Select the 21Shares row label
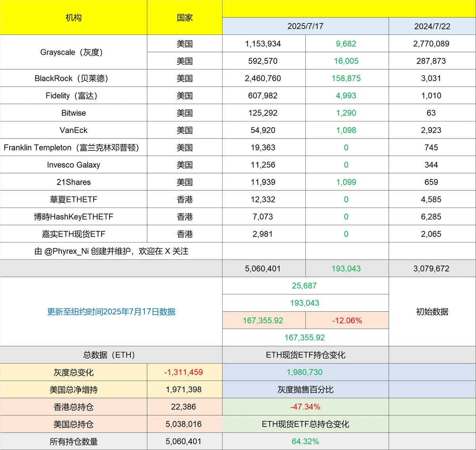 74,182
